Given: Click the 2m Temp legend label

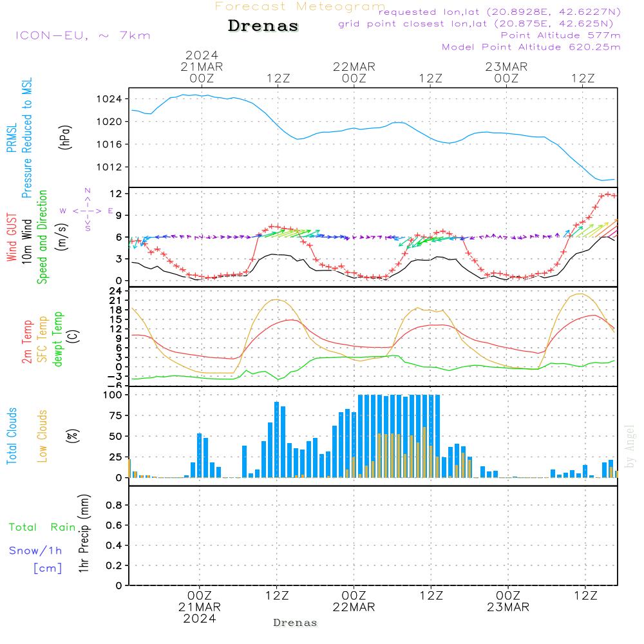Looking at the screenshot, I should click(28, 341).
